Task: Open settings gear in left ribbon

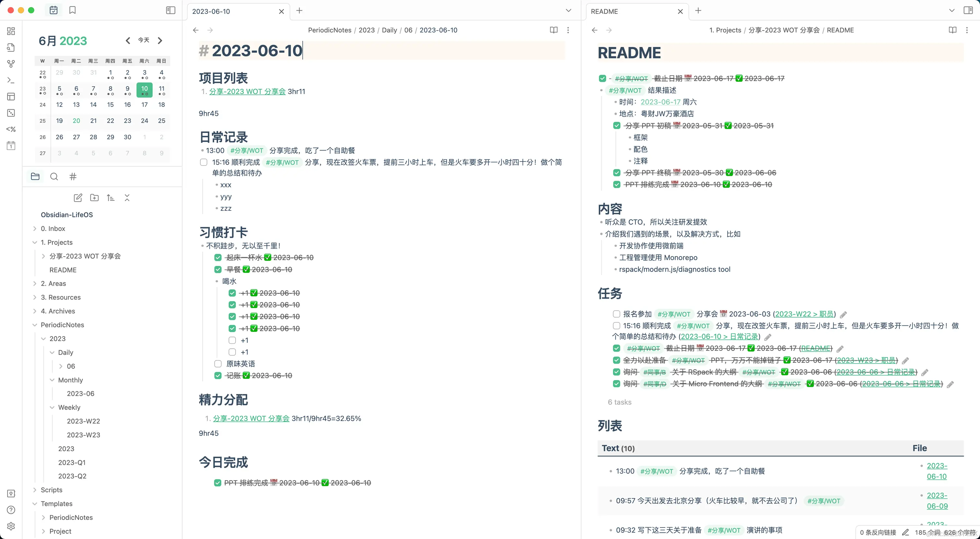Action: tap(11, 526)
